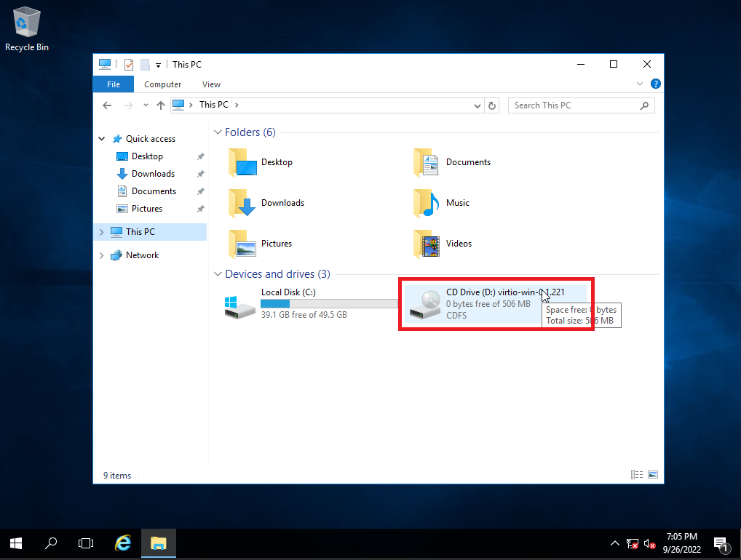Open the muted volume tray icon
The image size is (741, 560).
650,544
